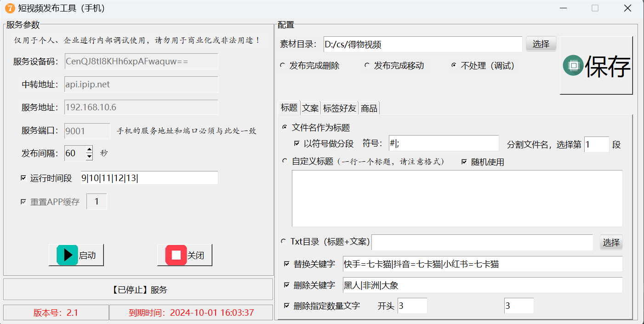Increase 发布间隔 with the up arrow
Image resolution: width=644 pixels, height=324 pixels.
click(x=89, y=149)
